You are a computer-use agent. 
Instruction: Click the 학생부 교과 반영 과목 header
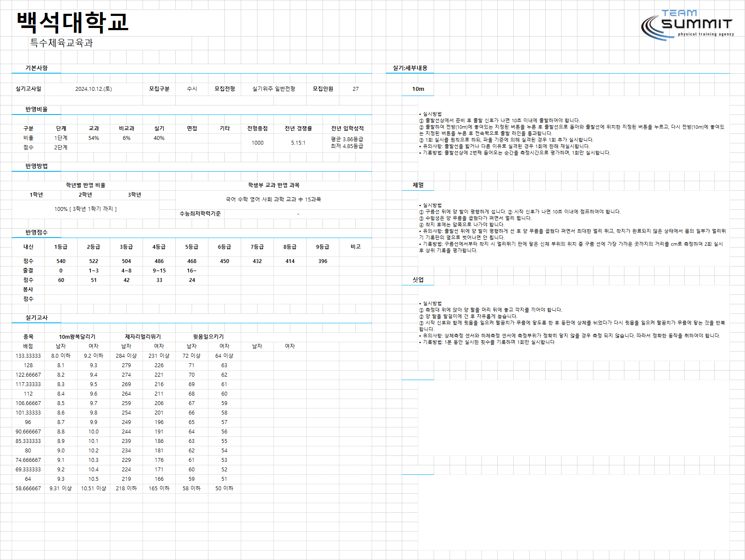click(274, 185)
